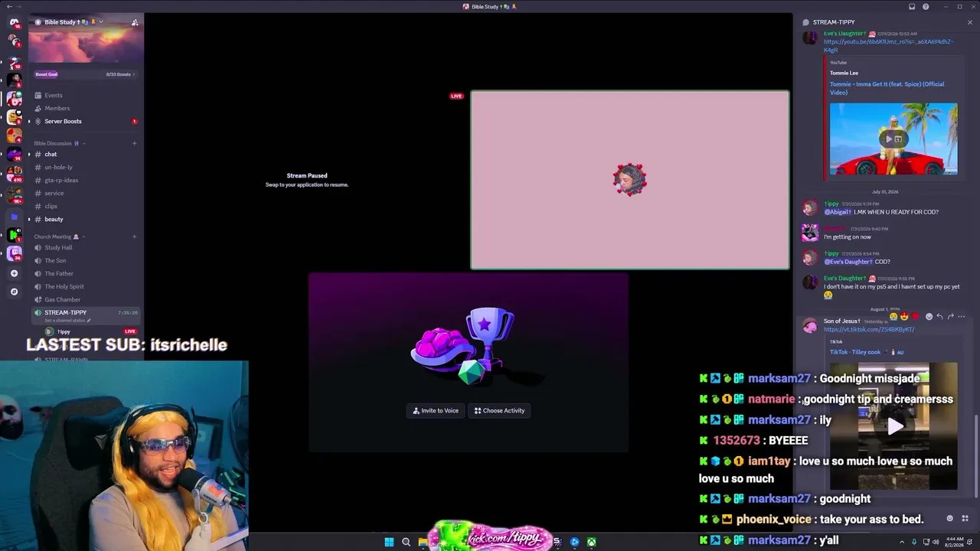This screenshot has height=551, width=980.
Task: Edit STREAM-TIPPY channel status pencil
Action: click(88, 320)
